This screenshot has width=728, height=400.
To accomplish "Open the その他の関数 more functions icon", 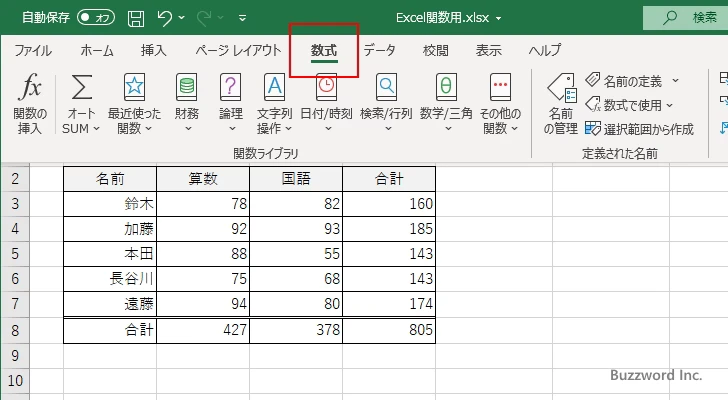I will pos(500,87).
